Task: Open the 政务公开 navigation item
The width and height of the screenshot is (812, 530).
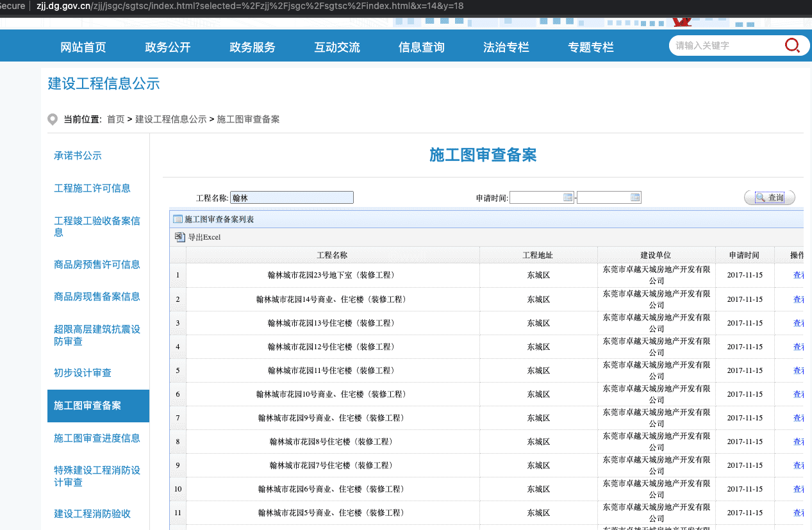Action: pos(168,47)
